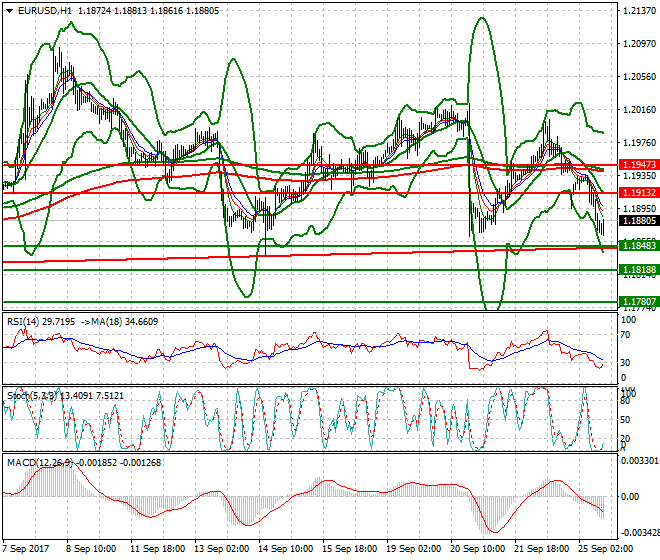Click the 1.20165 value on price scale
Viewport: 660px width, 560px height.
click(637, 110)
